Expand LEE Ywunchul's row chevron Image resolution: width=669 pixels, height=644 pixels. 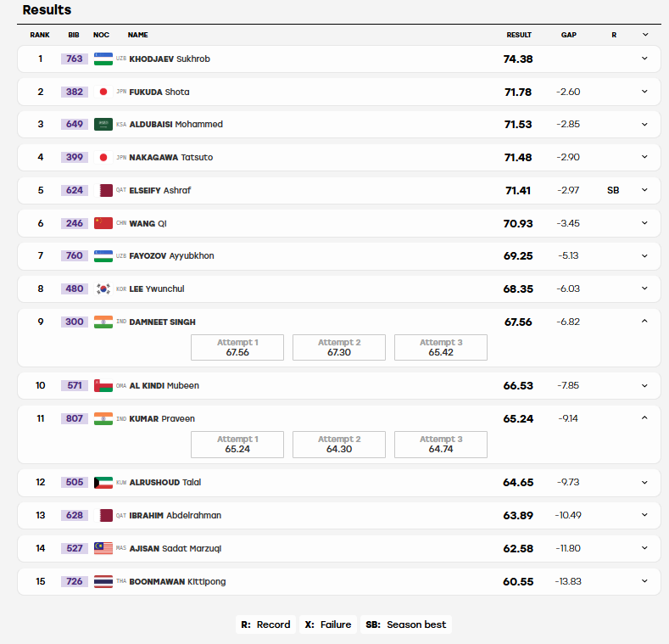[x=644, y=288]
